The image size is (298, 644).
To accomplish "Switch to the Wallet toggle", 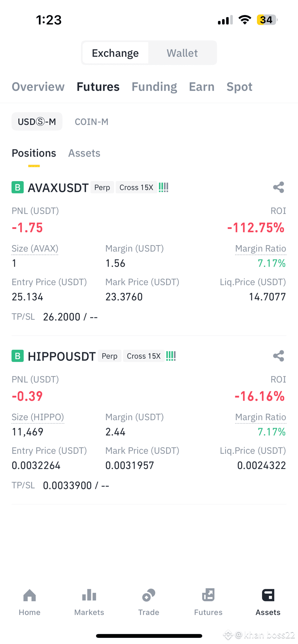I will click(182, 53).
